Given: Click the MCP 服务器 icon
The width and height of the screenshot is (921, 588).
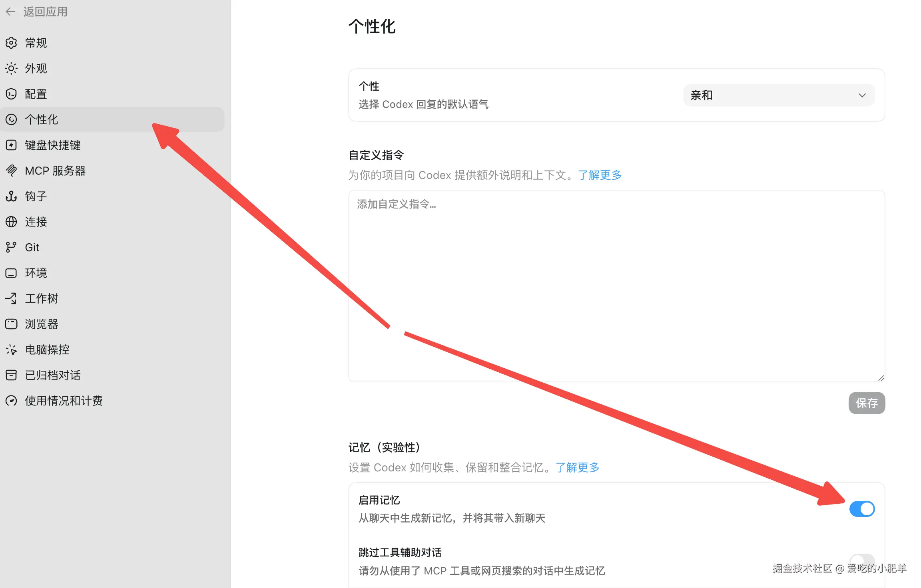Looking at the screenshot, I should pos(11,171).
